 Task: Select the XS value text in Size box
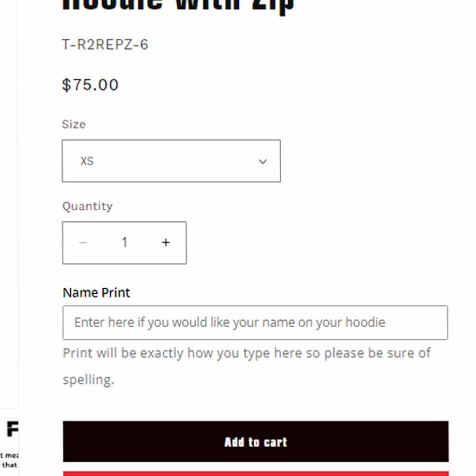pyautogui.click(x=87, y=161)
